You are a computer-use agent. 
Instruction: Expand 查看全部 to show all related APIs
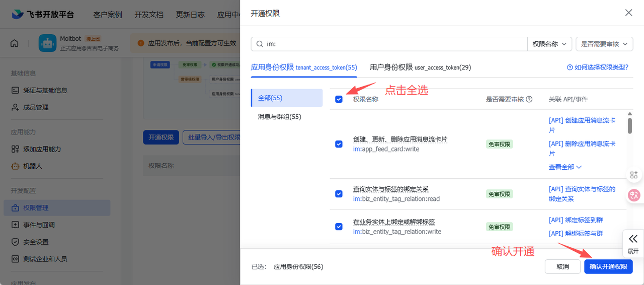tap(565, 167)
